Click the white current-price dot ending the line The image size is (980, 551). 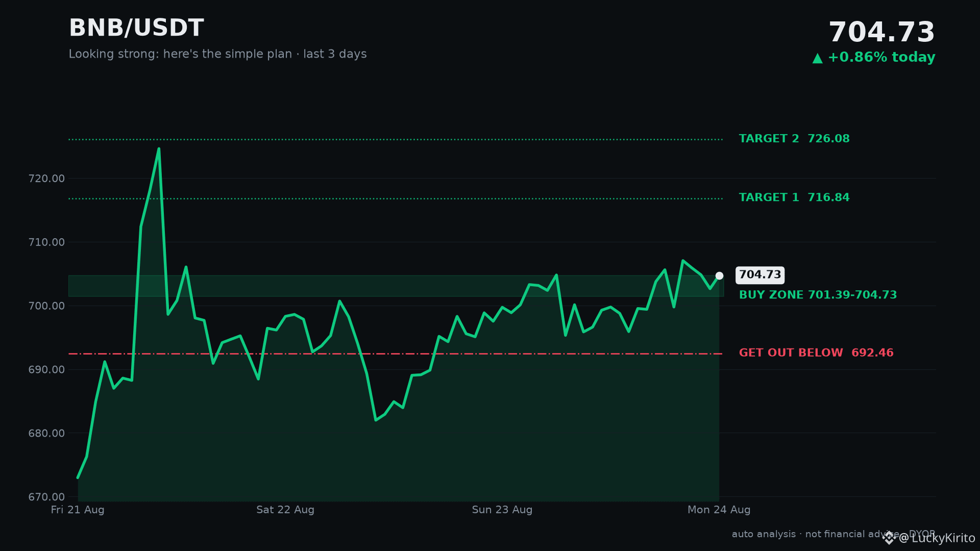[719, 275]
